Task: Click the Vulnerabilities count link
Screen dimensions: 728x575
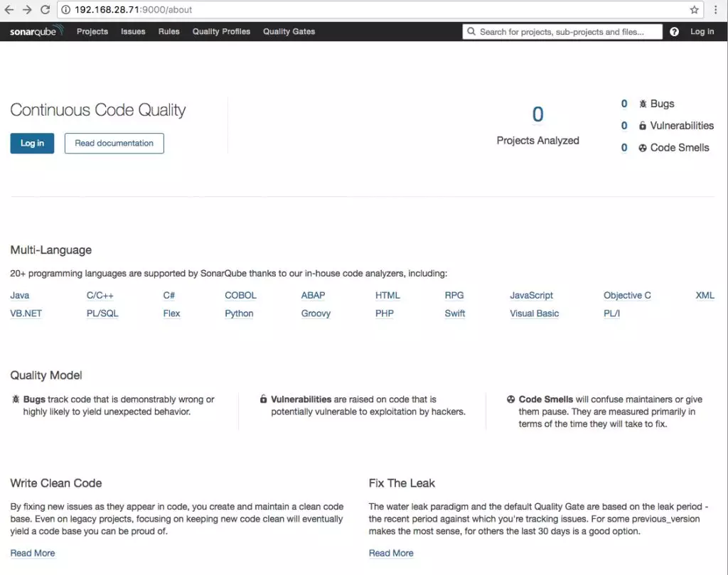Action: 624,126
